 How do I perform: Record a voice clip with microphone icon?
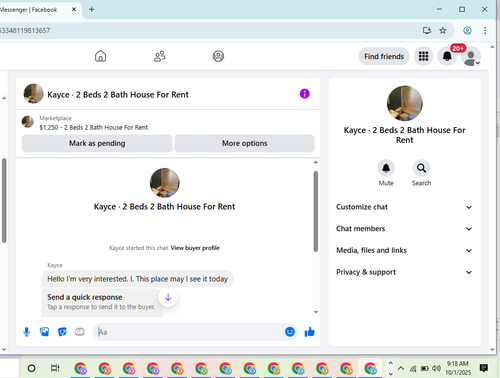coord(27,332)
